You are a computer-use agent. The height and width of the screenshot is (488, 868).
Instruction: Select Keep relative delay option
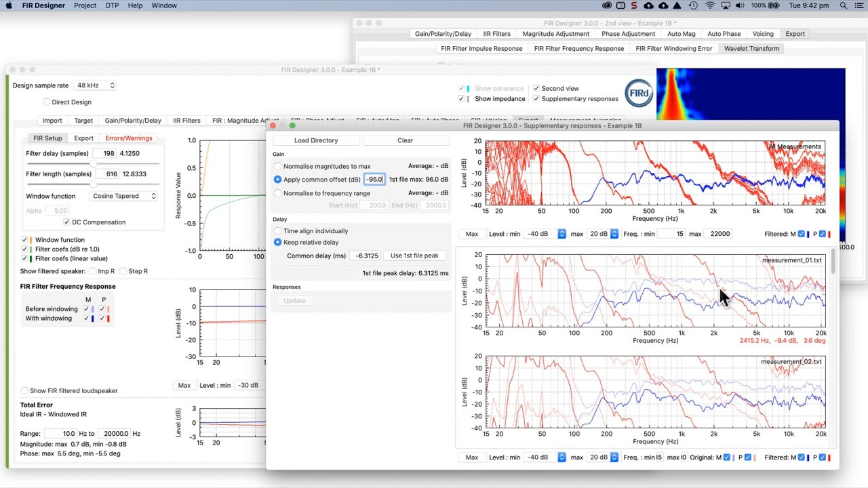click(277, 242)
